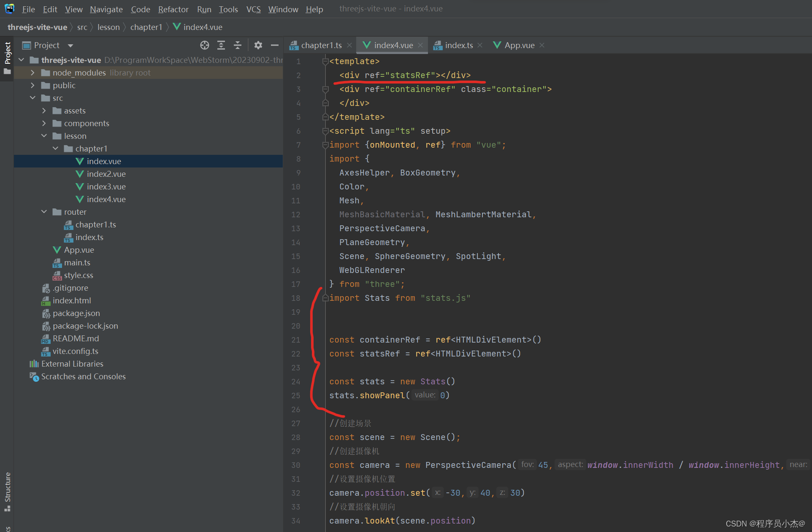Click the WebStorm logo icon
This screenshot has width=812, height=532.
(x=9, y=8)
